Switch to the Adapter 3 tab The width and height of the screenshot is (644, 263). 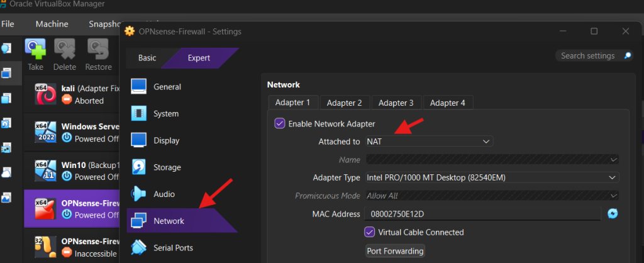click(x=396, y=103)
